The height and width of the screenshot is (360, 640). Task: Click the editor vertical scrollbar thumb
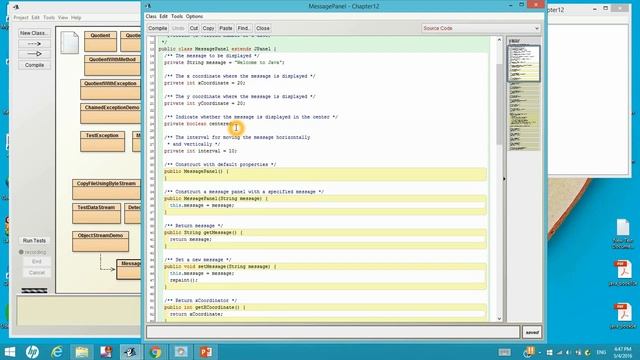(499, 104)
